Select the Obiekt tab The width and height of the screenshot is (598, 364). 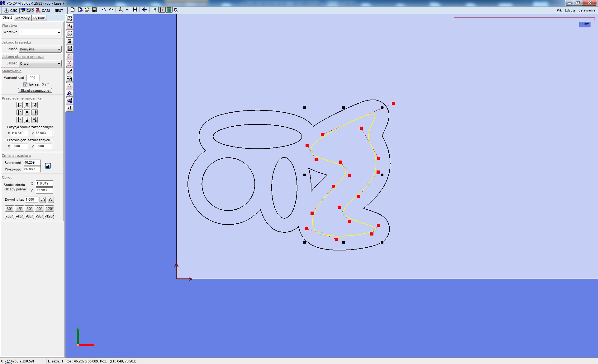coord(7,18)
